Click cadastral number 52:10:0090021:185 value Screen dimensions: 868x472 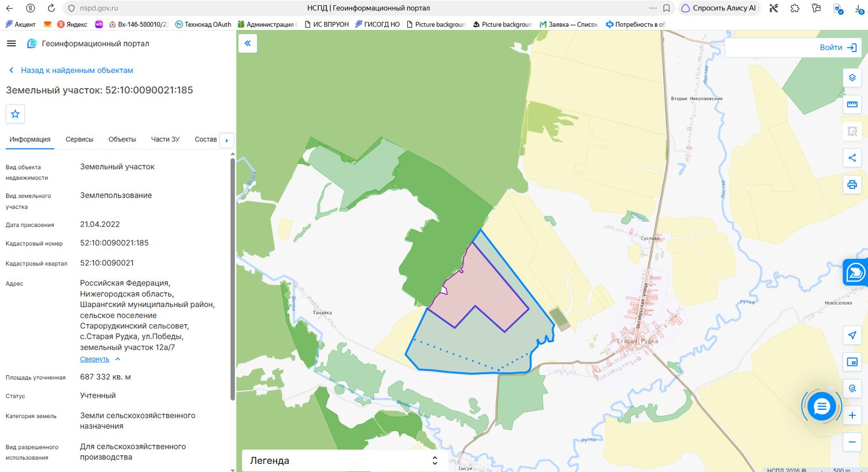115,243
